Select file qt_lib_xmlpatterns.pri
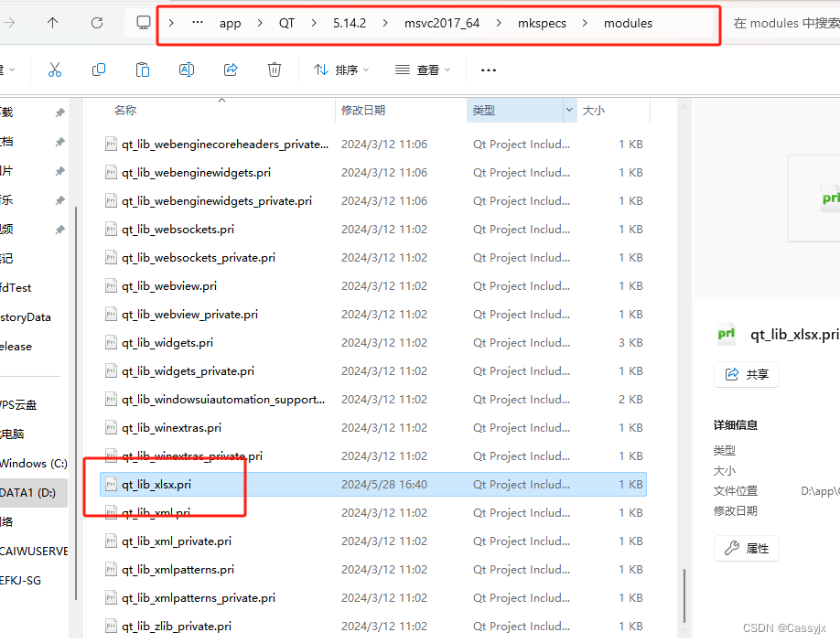The width and height of the screenshot is (840, 643). click(372, 569)
